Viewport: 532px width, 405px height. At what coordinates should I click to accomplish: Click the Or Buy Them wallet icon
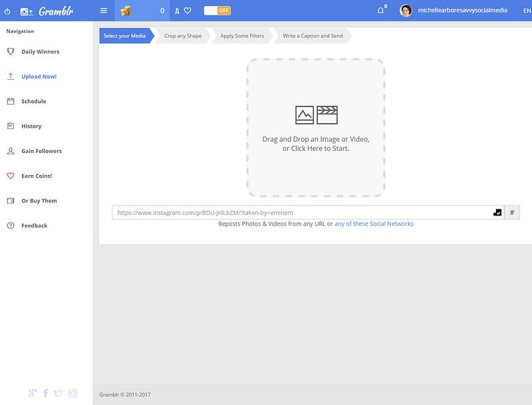[x=11, y=200]
